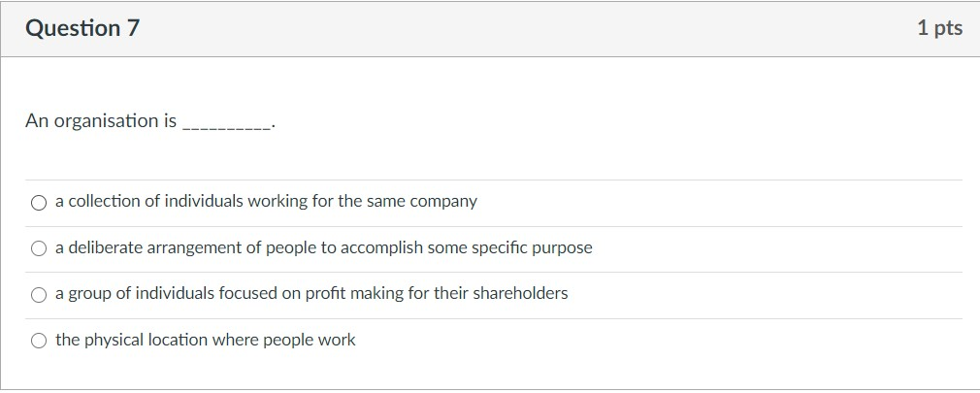This screenshot has height=393, width=980.
Task: Choose the 'deliberate arrangement of people' radio button
Action: 39,248
